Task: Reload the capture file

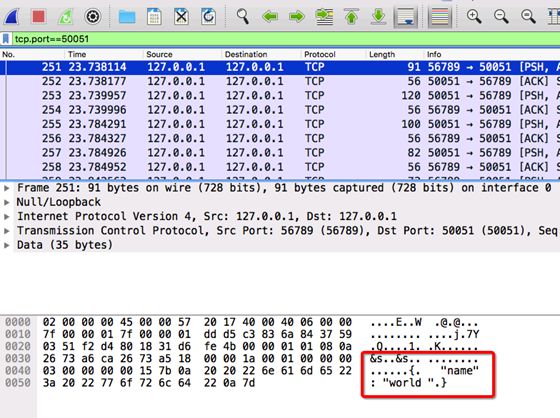Action: point(208,16)
